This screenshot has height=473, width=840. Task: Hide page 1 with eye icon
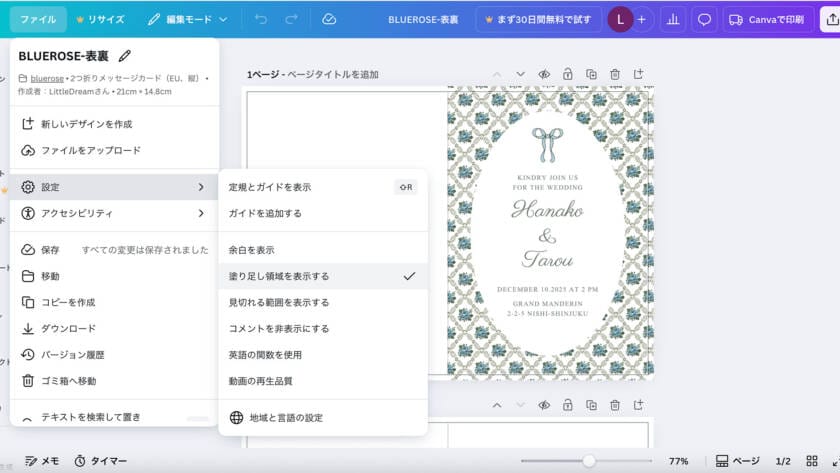[x=545, y=74]
